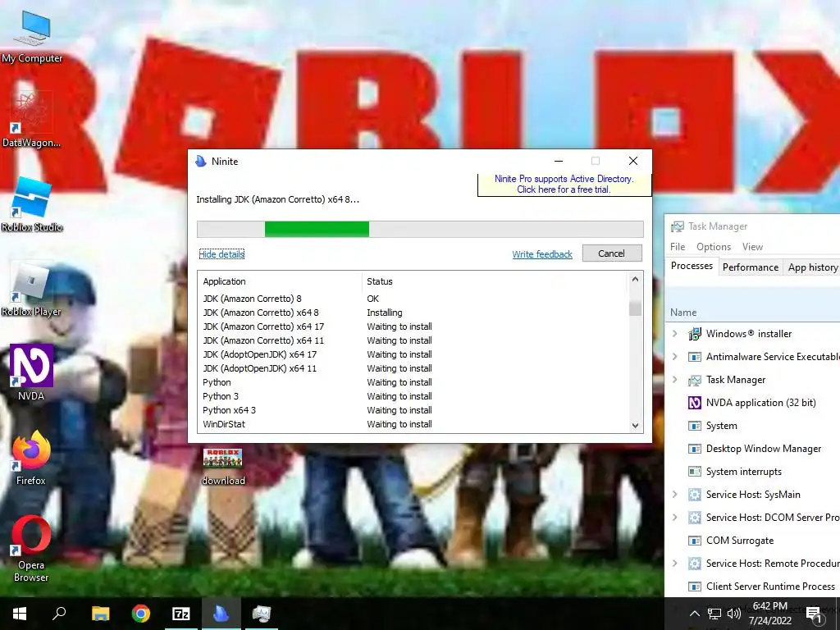Open the Opera Browser desktop shortcut
The height and width of the screenshot is (630, 840).
tap(31, 548)
